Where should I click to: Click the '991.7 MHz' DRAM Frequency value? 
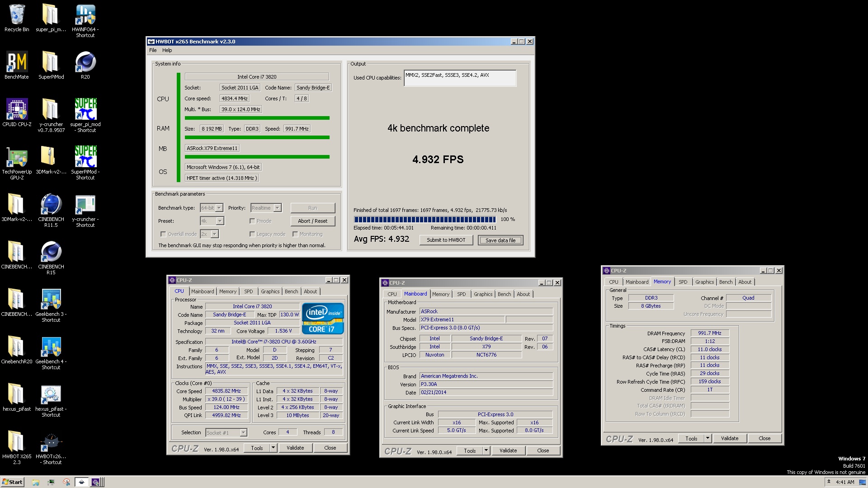(x=709, y=333)
